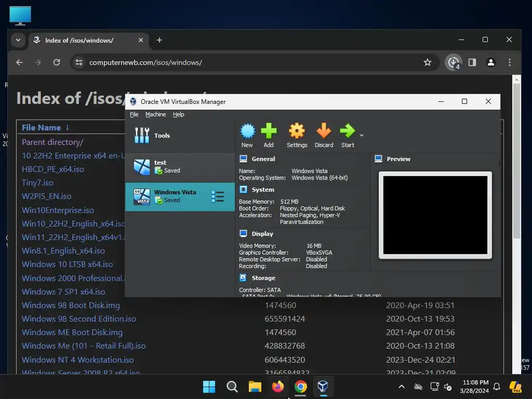The height and width of the screenshot is (399, 532).
Task: Toggle Chrome side panel icon
Action: tap(472, 62)
